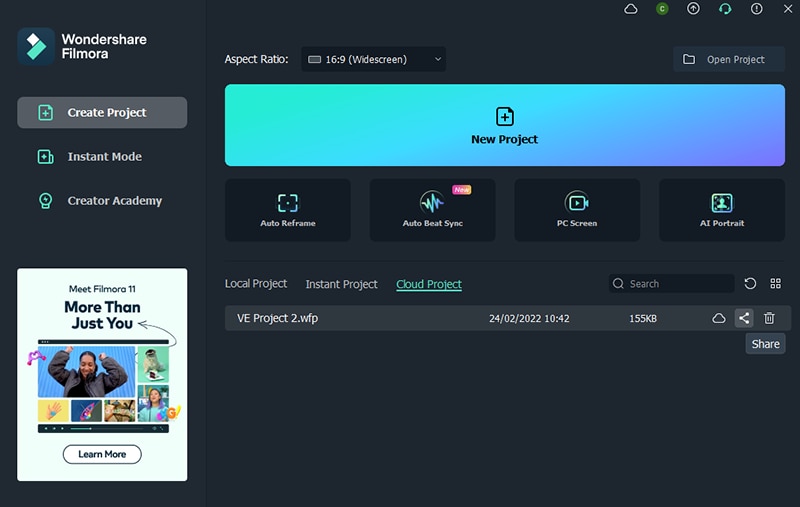
Task: Switch to the Local Project tab
Action: [x=256, y=284]
